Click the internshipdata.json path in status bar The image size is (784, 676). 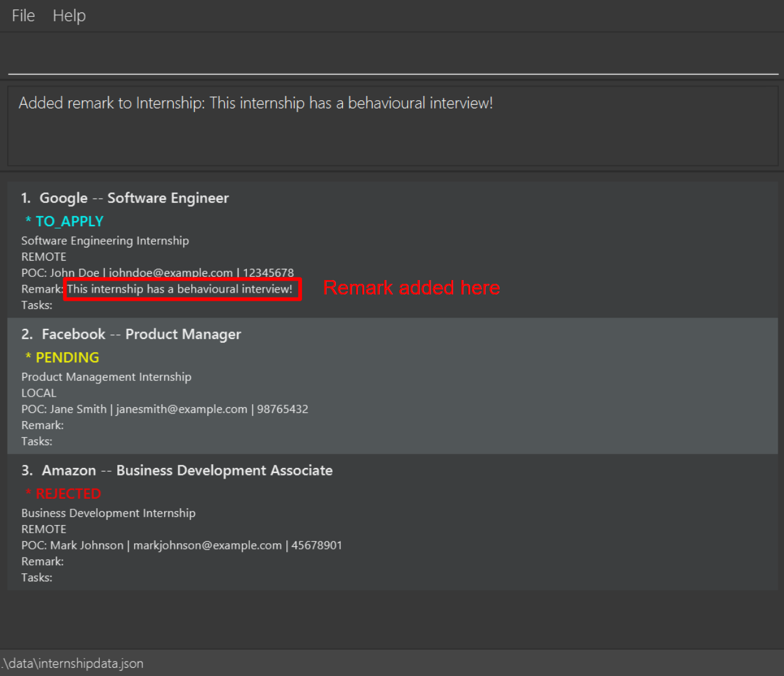pos(73,663)
